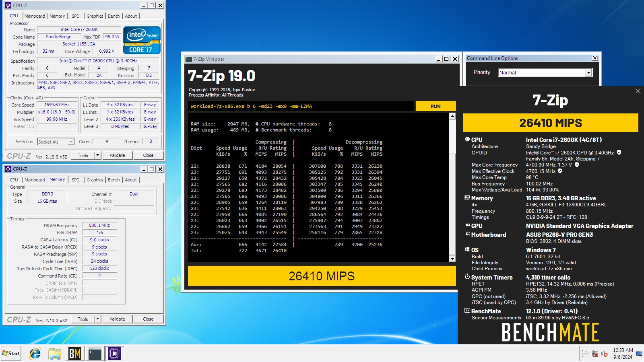Click the Multiplier value x16.0 (16.0 - 59.0)
The image size is (644, 362).
pyautogui.click(x=57, y=112)
